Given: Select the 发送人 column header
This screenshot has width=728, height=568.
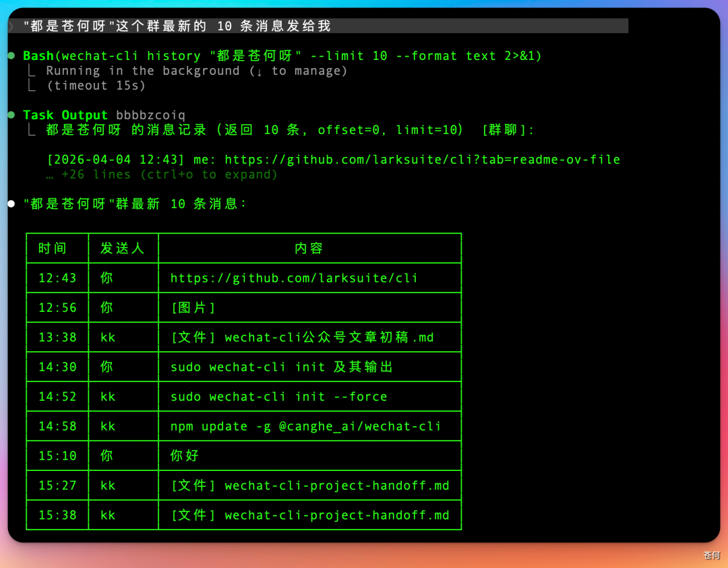Looking at the screenshot, I should click(123, 248).
